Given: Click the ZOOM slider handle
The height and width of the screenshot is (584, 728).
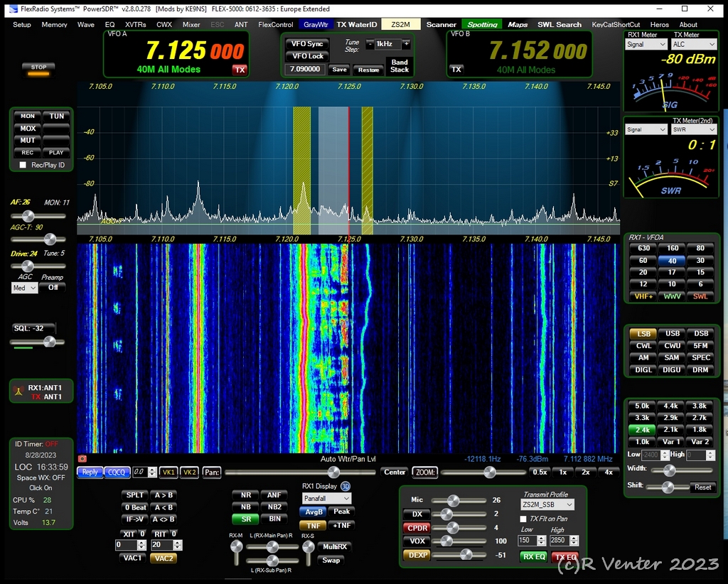Looking at the screenshot, I should tap(489, 472).
